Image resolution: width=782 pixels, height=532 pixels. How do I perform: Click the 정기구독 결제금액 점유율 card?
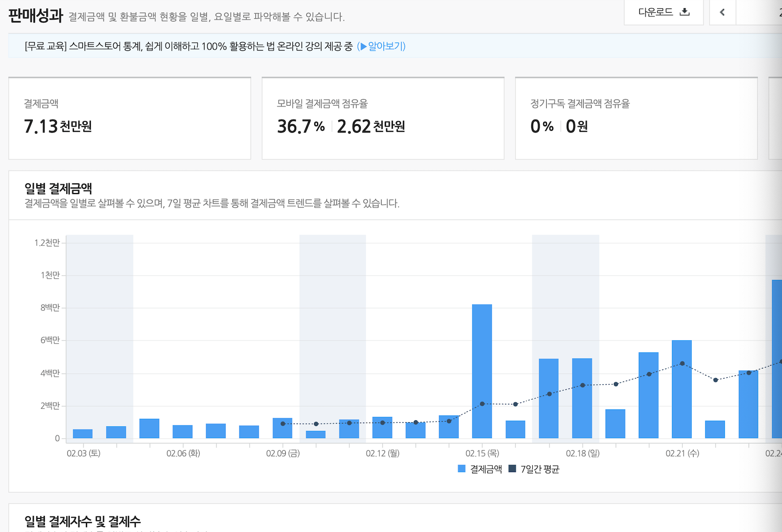click(x=636, y=118)
